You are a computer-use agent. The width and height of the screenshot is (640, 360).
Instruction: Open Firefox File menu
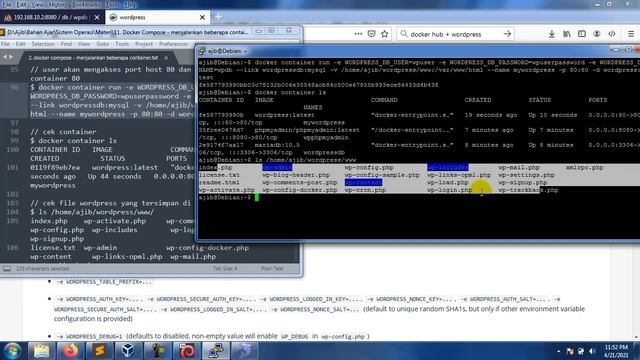[7, 4]
